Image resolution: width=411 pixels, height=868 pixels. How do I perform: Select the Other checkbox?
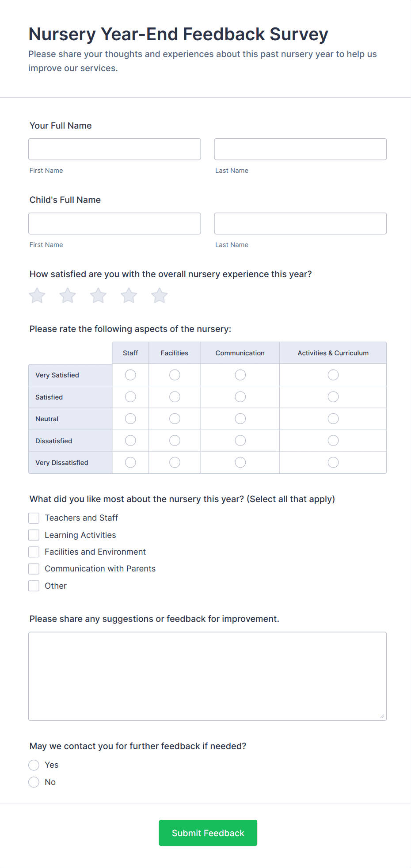pos(34,586)
